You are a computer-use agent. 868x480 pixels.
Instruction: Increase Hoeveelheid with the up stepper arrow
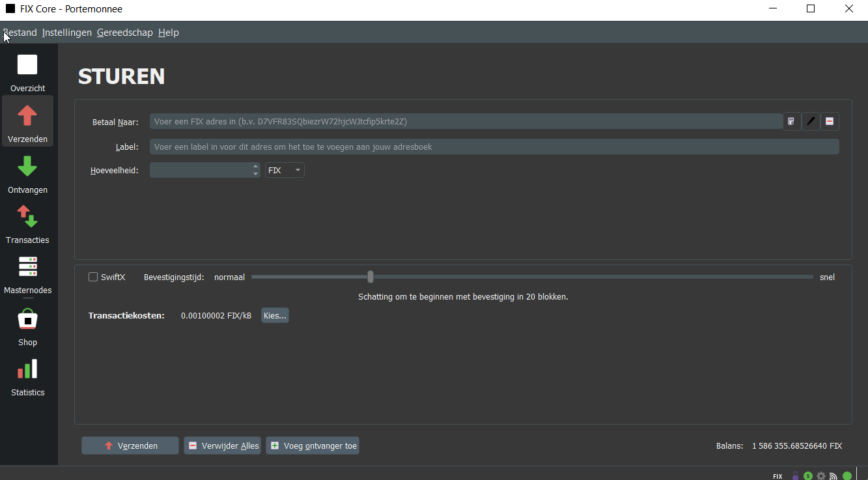coord(255,167)
